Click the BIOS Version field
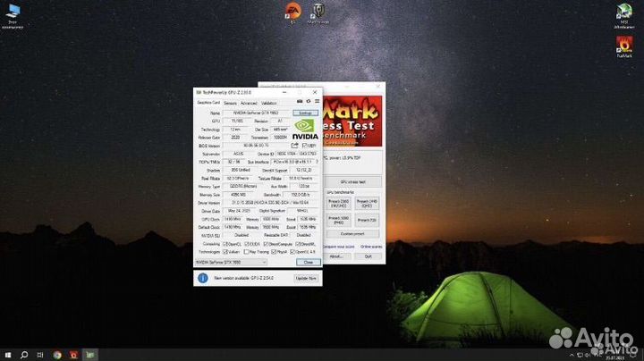 pyautogui.click(x=256, y=146)
